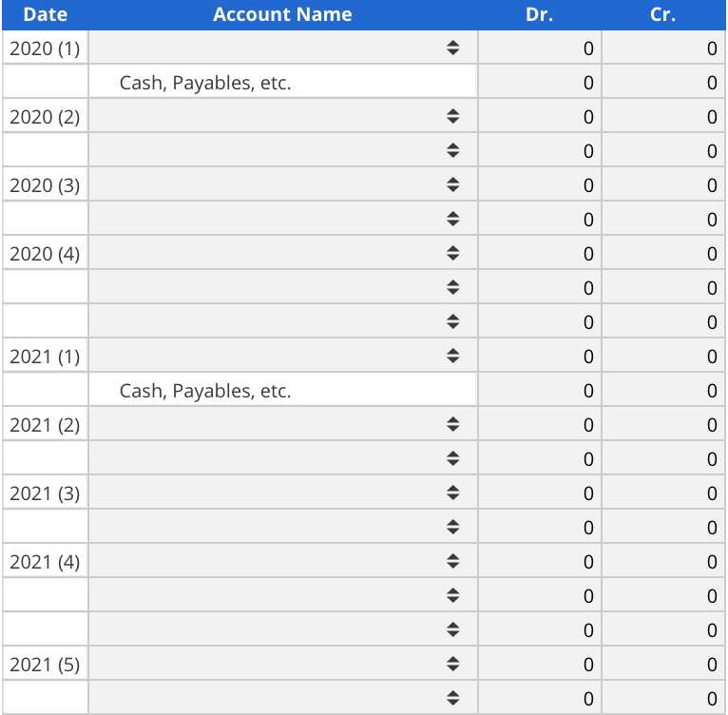Open the account dropdown for 2020 (3)
Image resolution: width=728 pixels, height=715 pixels.
pyautogui.click(x=283, y=184)
